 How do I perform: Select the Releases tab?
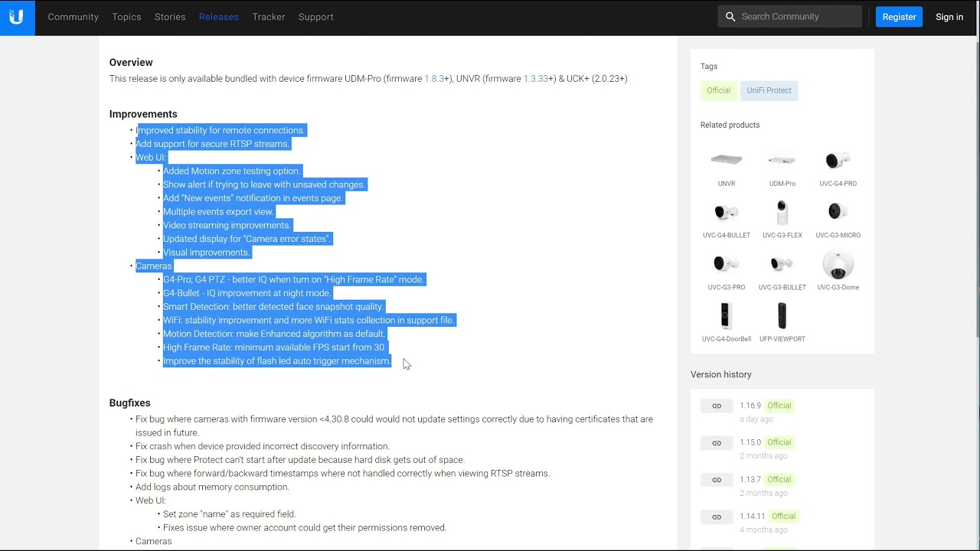coord(218,17)
